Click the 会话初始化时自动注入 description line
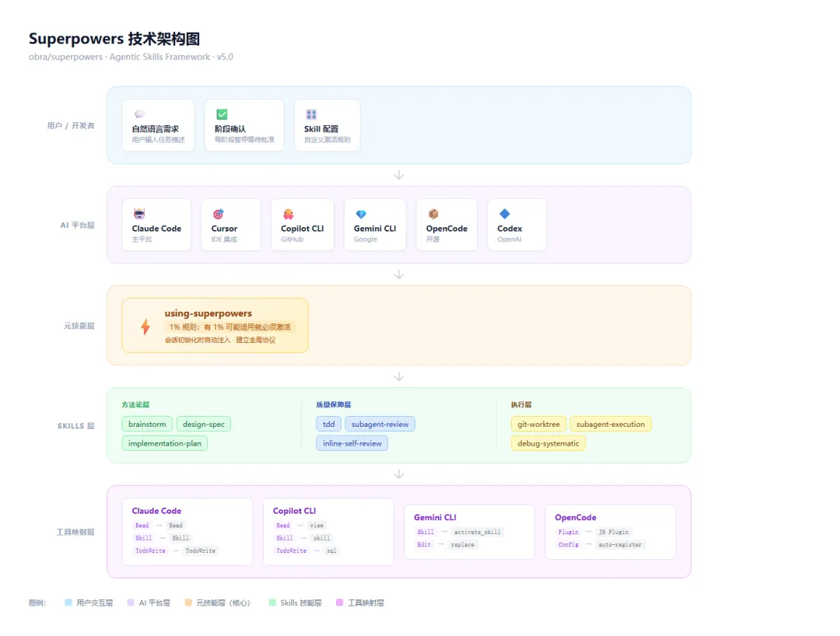Screen dimensions: 840x636 tap(220, 340)
